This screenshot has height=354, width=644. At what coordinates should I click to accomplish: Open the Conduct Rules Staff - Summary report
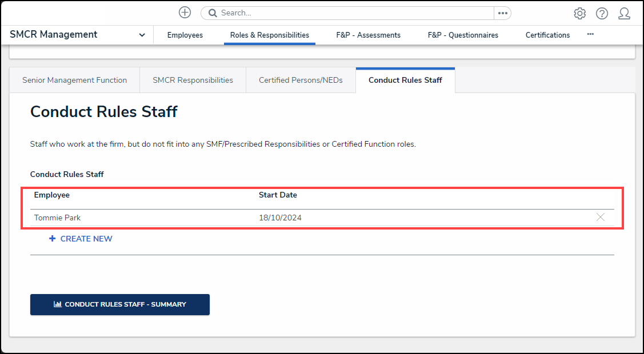[x=119, y=304]
